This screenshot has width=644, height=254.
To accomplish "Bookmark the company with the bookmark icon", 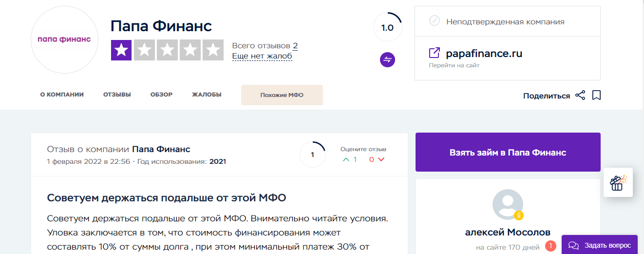I will click(x=596, y=95).
